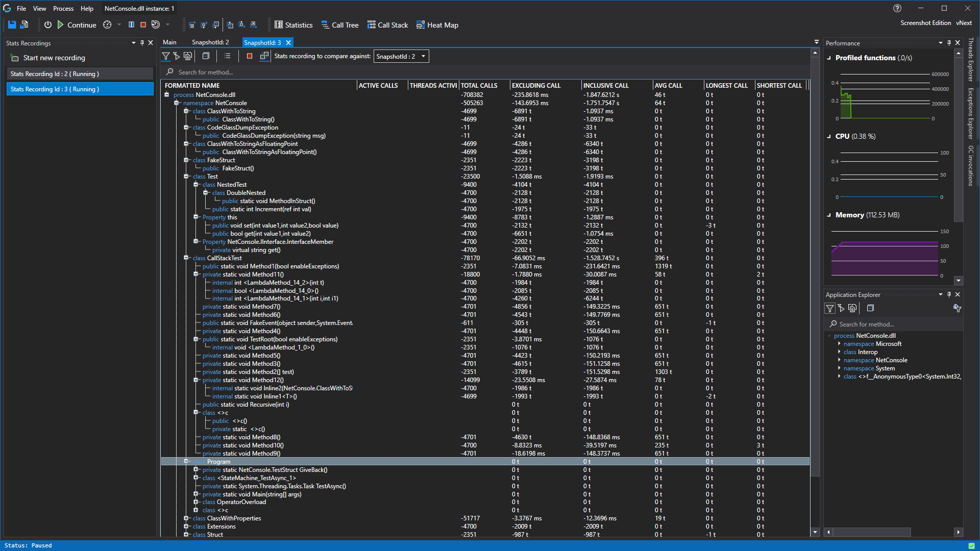Open the Call Stack view
The height and width of the screenshot is (551, 980).
click(x=388, y=25)
